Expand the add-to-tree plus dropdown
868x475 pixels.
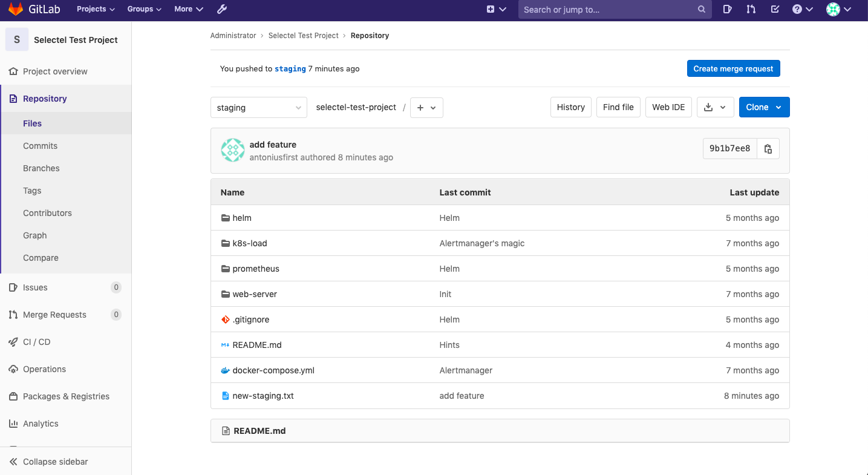[426, 108]
